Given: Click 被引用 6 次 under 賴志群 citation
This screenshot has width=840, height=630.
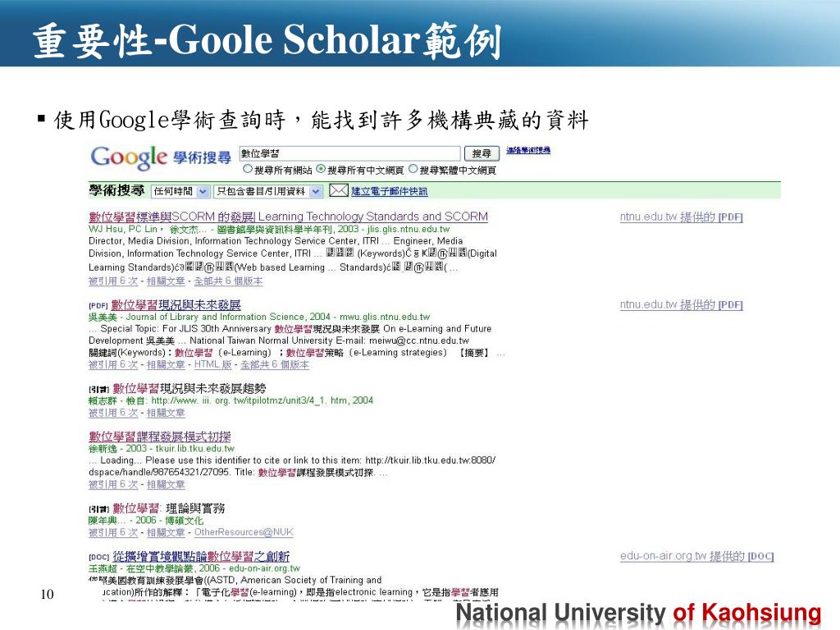Looking at the screenshot, I should (113, 413).
